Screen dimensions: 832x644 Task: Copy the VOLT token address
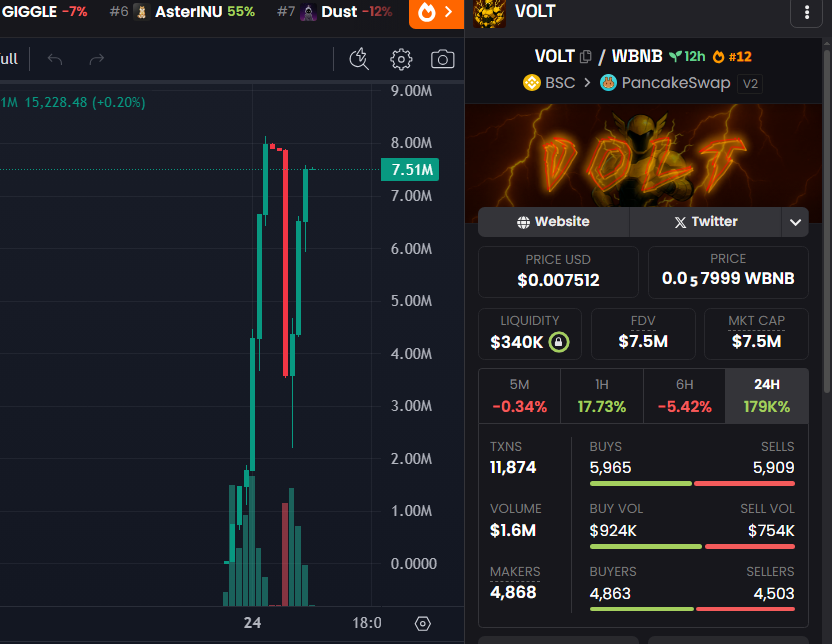(x=586, y=56)
